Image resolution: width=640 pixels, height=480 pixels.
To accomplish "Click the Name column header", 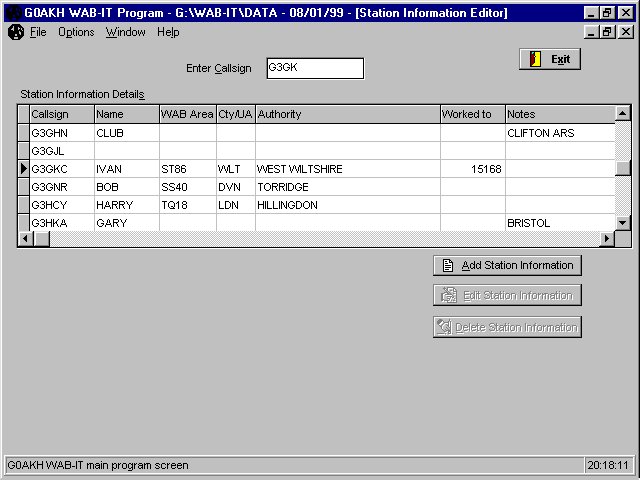I will click(x=127, y=114).
